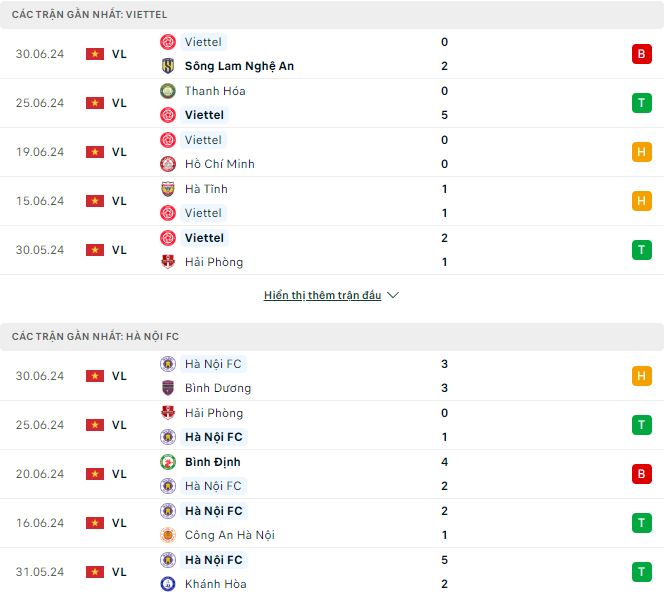Click Thanh Hóa team crest icon
This screenshot has width=667, height=594.
pos(168,91)
